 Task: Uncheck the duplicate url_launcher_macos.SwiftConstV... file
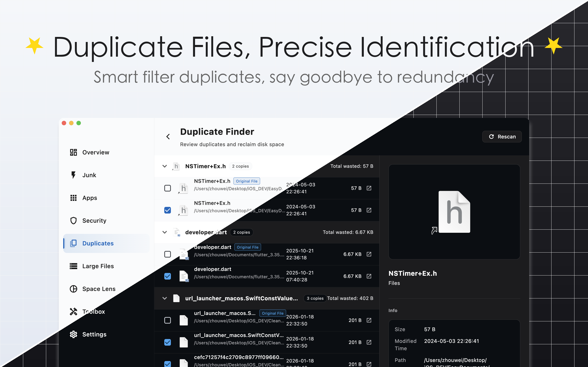pyautogui.click(x=167, y=342)
